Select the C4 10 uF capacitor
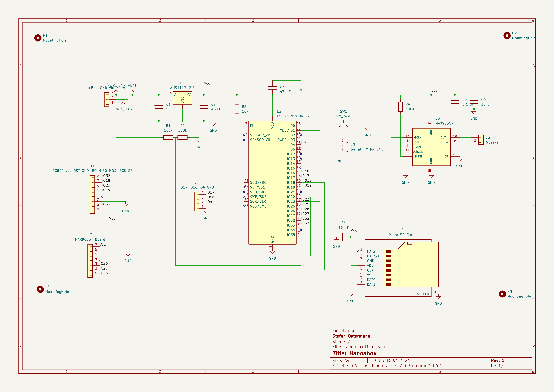The height and width of the screenshot is (392, 554). pos(344,237)
